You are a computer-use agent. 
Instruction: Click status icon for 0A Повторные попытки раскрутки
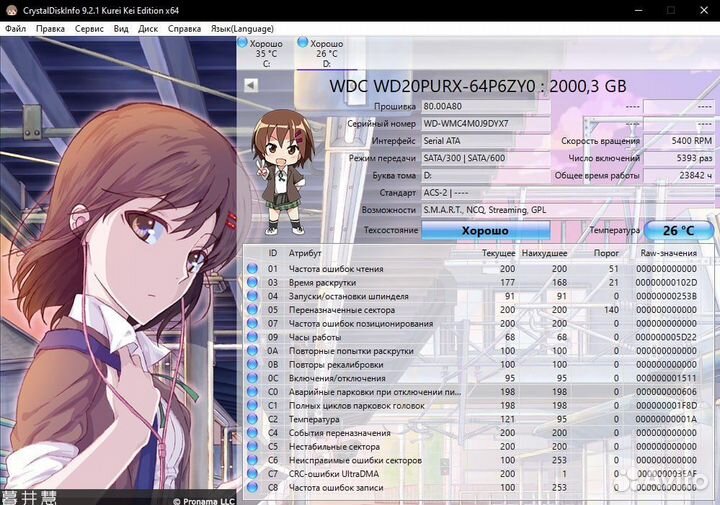[252, 351]
